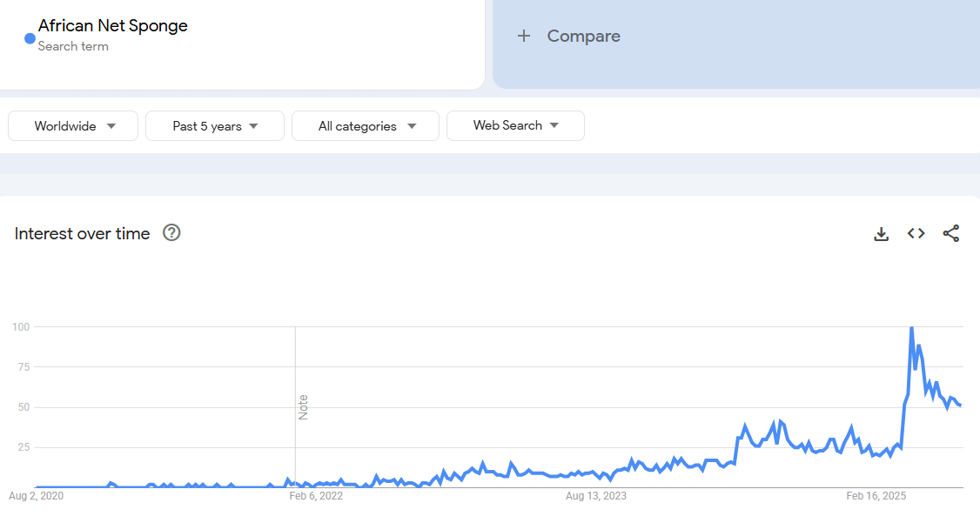Click the plus icon beside Compare
This screenshot has height=523, width=980.
tap(523, 36)
